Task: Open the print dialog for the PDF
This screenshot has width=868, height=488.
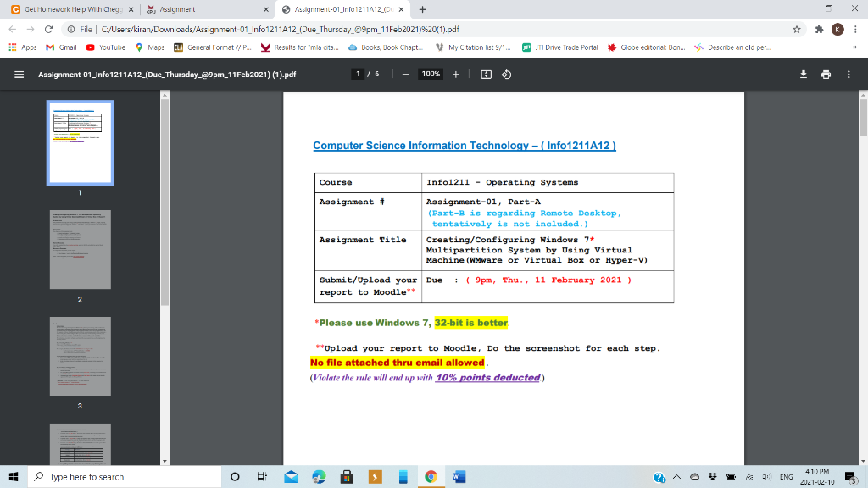Action: click(826, 74)
